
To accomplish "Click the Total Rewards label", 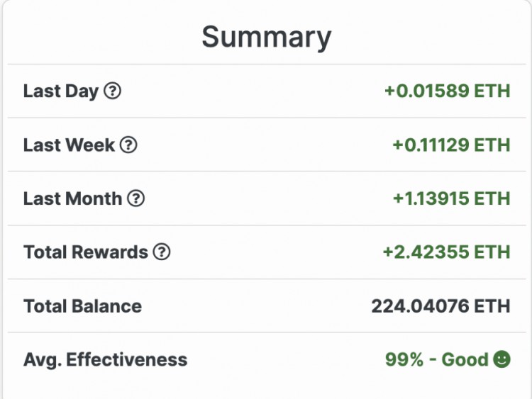I will [86, 252].
